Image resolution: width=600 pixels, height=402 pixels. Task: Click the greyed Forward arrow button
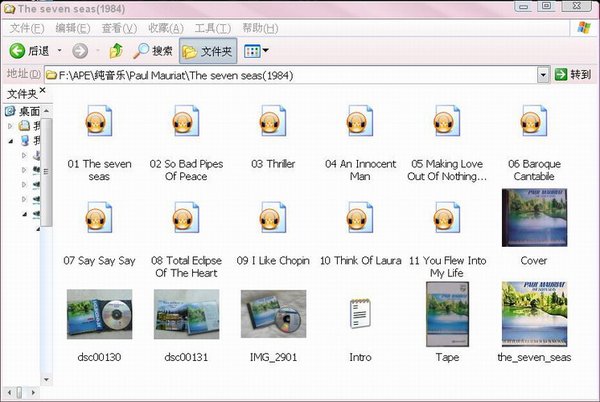pyautogui.click(x=80, y=51)
